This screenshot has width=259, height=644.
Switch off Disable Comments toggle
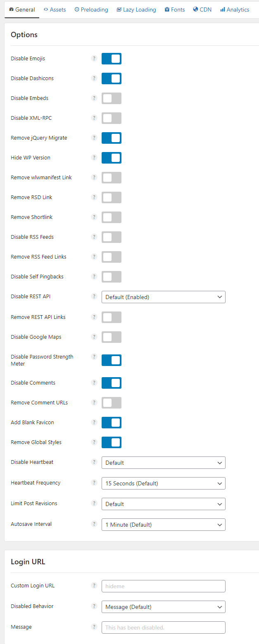[112, 383]
